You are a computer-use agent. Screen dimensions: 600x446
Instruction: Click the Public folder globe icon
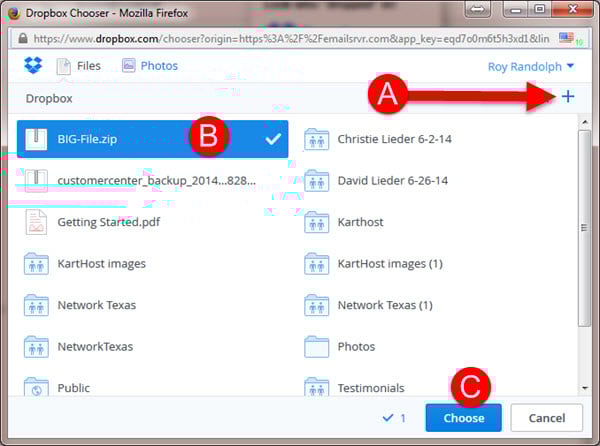36,387
